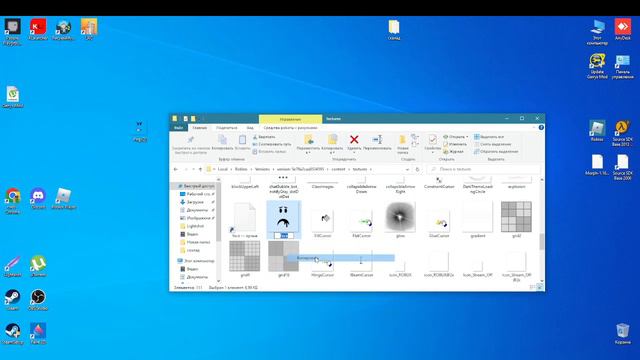640x360 pixels.
Task: Click Roblox segment in address path
Action: pos(241,169)
